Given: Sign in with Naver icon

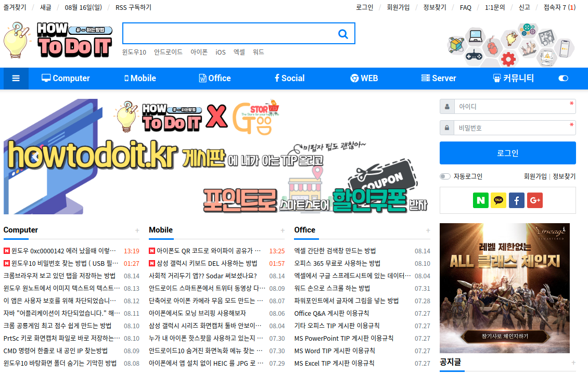Looking at the screenshot, I should tap(481, 200).
